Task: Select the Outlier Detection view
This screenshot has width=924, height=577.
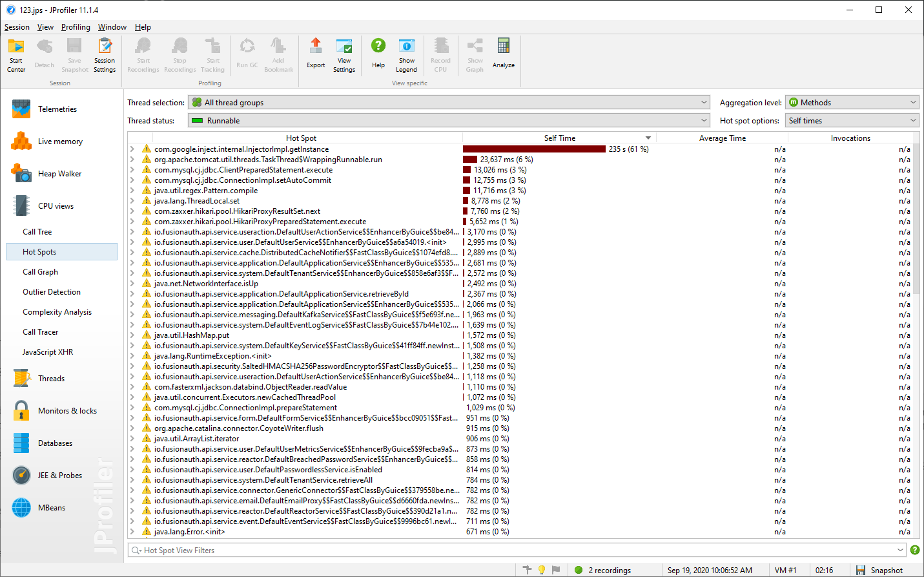Action: click(x=52, y=292)
